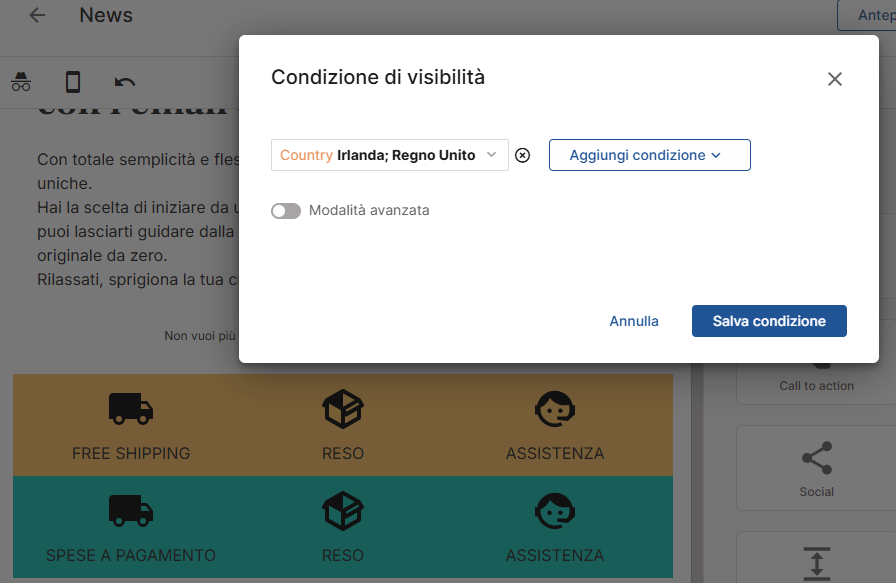This screenshot has width=896, height=583.
Task: Remove the Country condition with X icon
Action: (522, 155)
